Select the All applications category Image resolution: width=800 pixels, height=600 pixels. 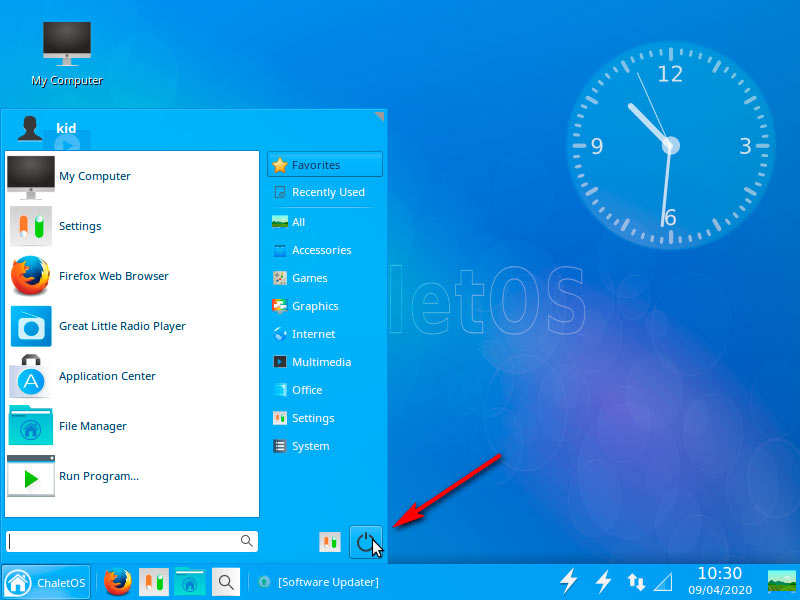(325, 222)
